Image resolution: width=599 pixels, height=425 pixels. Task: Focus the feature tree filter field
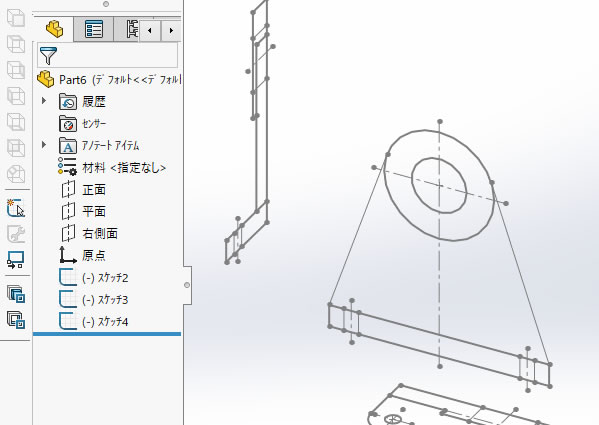107,55
